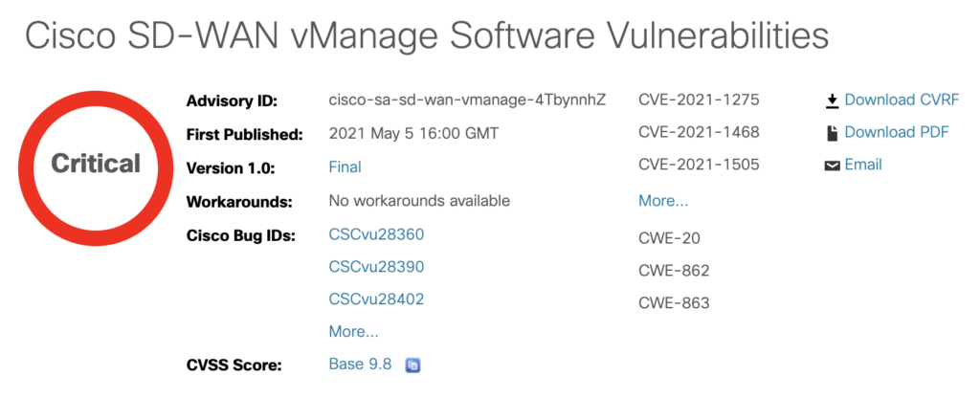Select the CVE-2021-1505 entry

[699, 165]
